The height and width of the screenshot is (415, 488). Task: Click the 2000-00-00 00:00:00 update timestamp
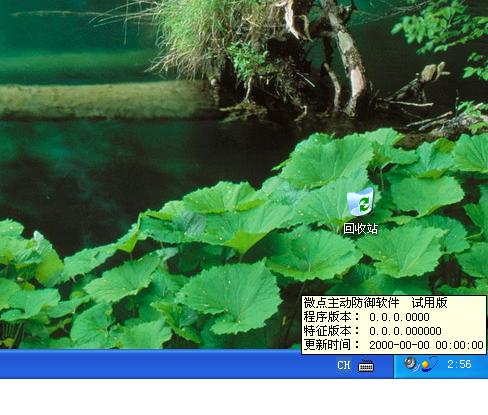pyautogui.click(x=426, y=345)
